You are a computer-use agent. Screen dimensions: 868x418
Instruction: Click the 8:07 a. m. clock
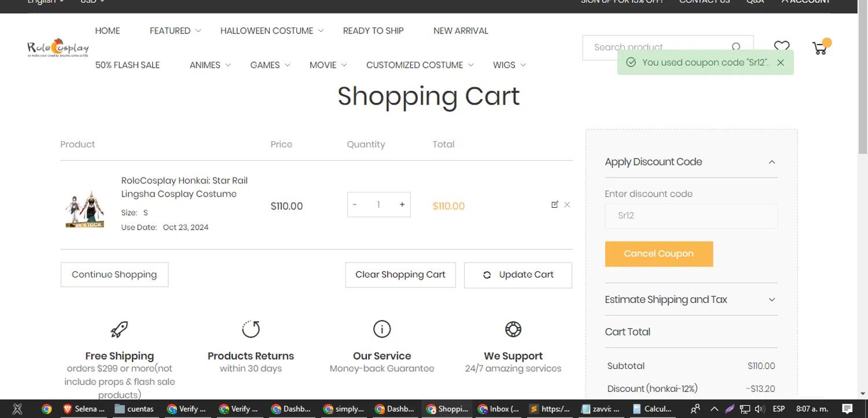click(812, 409)
